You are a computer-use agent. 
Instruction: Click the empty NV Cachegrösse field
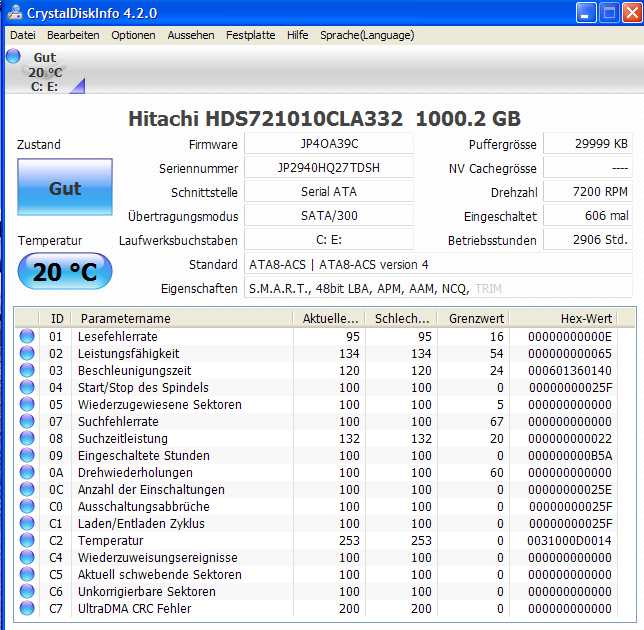click(588, 168)
